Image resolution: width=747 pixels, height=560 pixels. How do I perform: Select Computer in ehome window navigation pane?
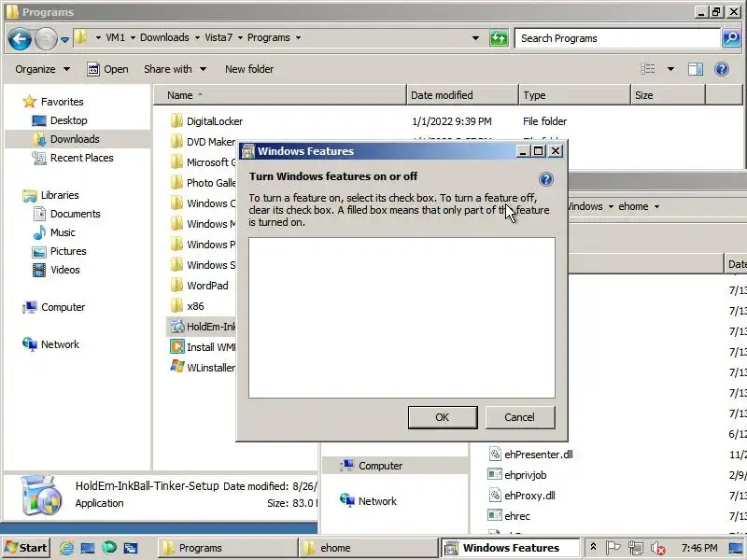pos(380,466)
